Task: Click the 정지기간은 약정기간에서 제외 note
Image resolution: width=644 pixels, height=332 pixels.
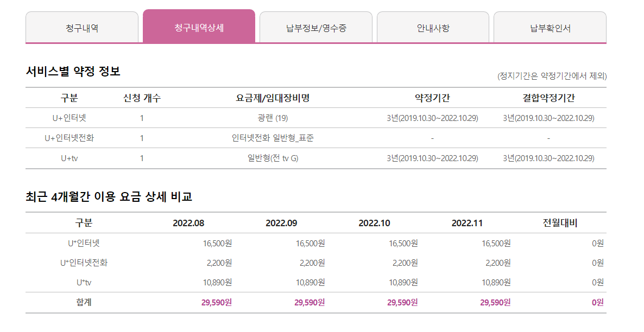Action: coord(552,76)
